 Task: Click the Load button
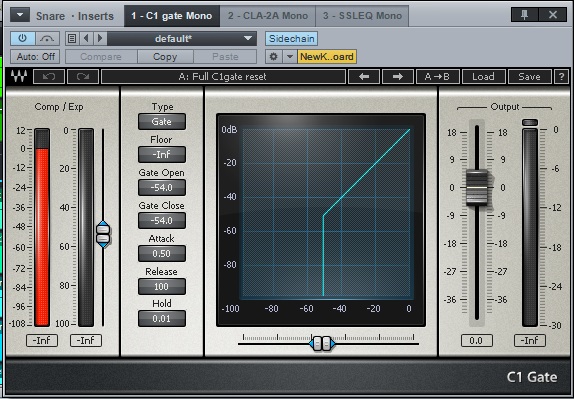484,77
